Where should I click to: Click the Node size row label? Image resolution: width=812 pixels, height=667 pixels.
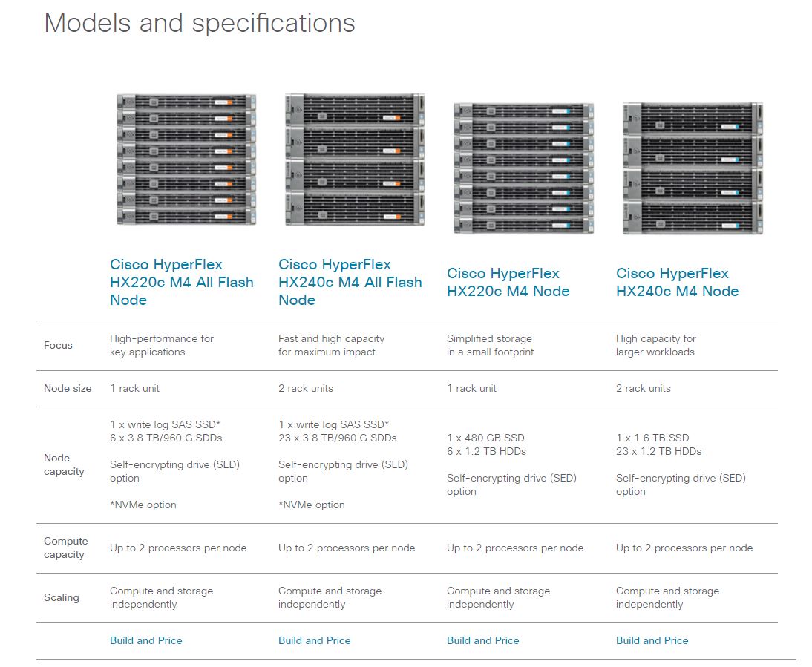[68, 388]
